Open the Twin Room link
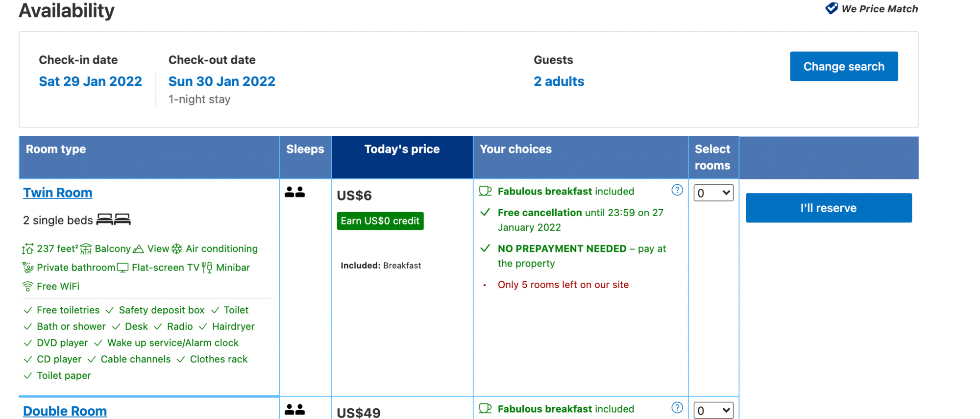 click(x=57, y=193)
